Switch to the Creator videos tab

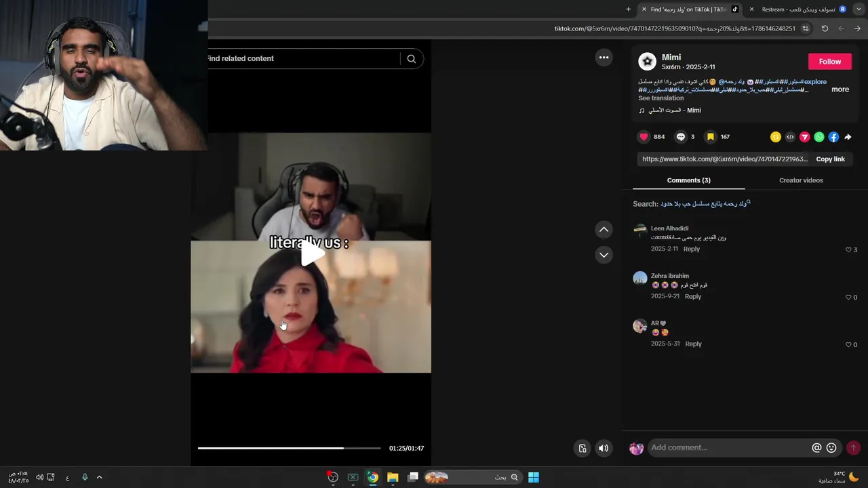click(x=801, y=180)
